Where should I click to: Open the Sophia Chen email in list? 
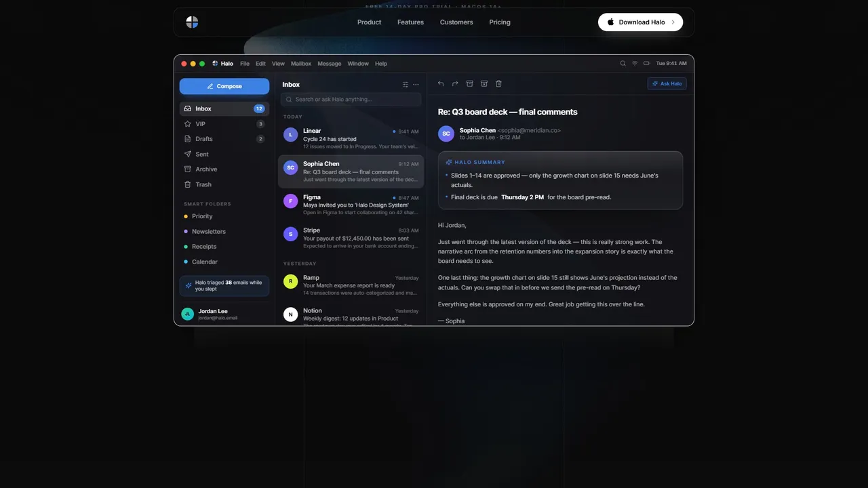[351, 171]
